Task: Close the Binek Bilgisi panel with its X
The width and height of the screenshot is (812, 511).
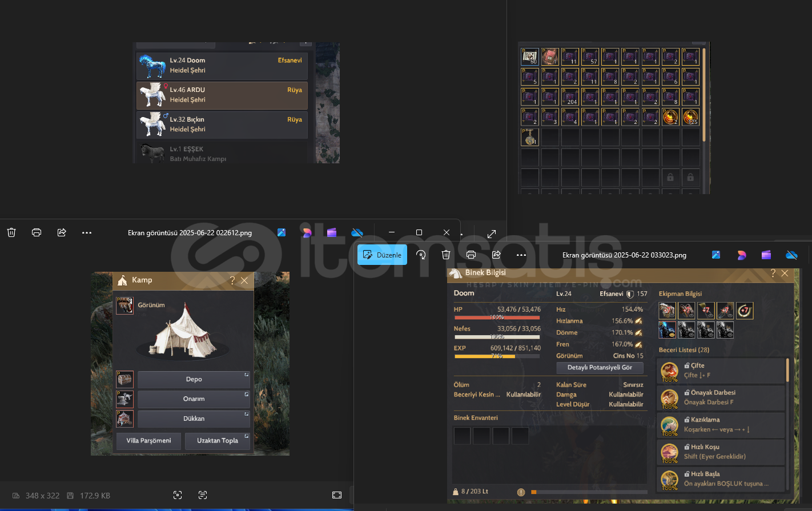Action: coord(785,273)
